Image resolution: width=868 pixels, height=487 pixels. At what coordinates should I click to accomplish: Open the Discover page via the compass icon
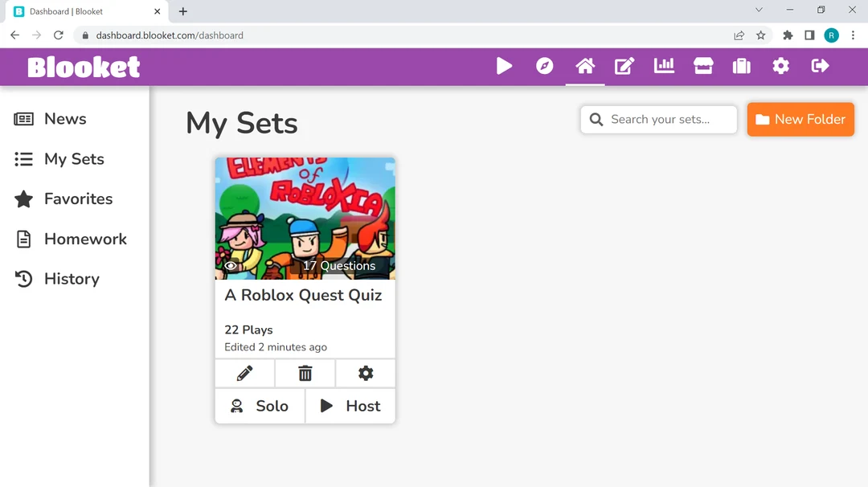pos(545,67)
